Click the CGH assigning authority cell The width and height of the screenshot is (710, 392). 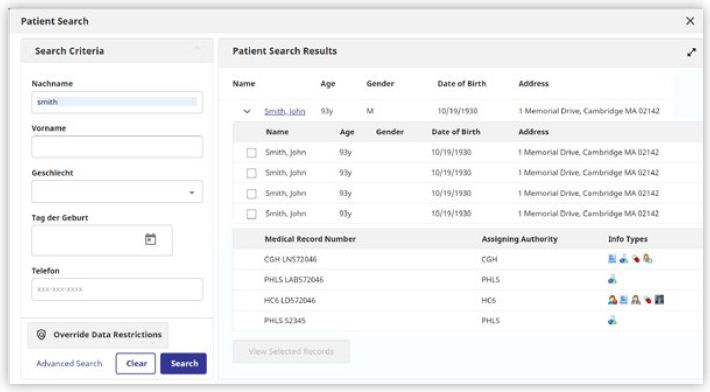[489, 259]
